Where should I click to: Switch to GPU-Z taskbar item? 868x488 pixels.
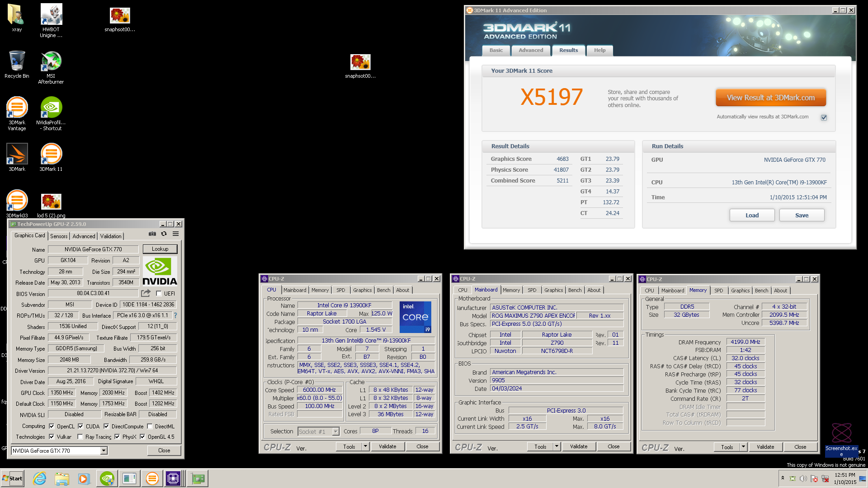[198, 479]
